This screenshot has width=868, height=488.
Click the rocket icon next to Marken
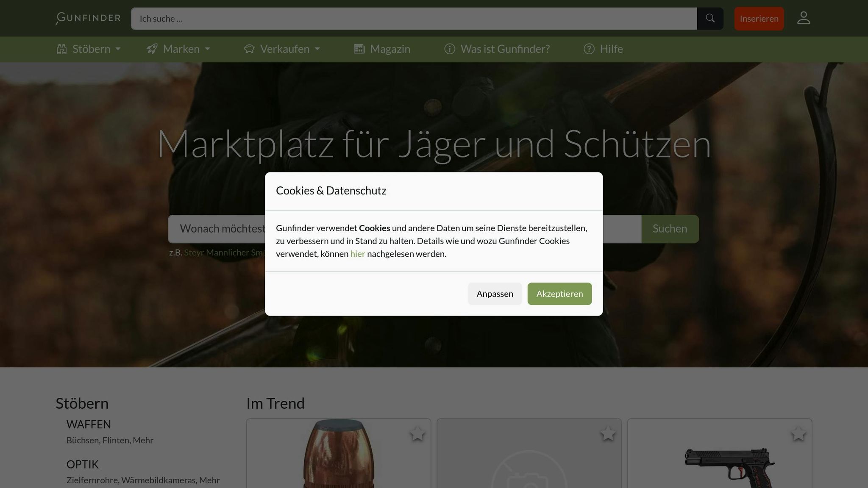click(x=152, y=49)
